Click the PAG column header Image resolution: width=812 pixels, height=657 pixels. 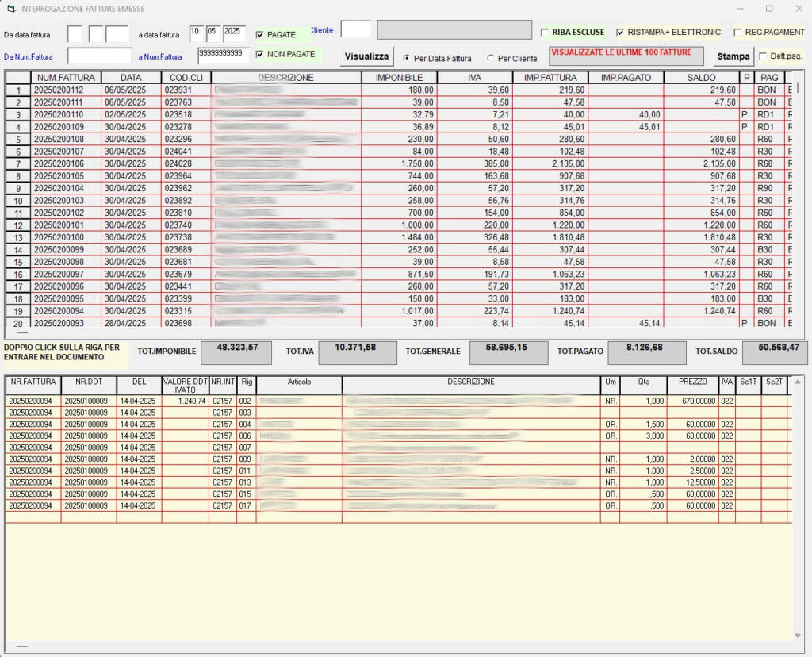point(769,78)
